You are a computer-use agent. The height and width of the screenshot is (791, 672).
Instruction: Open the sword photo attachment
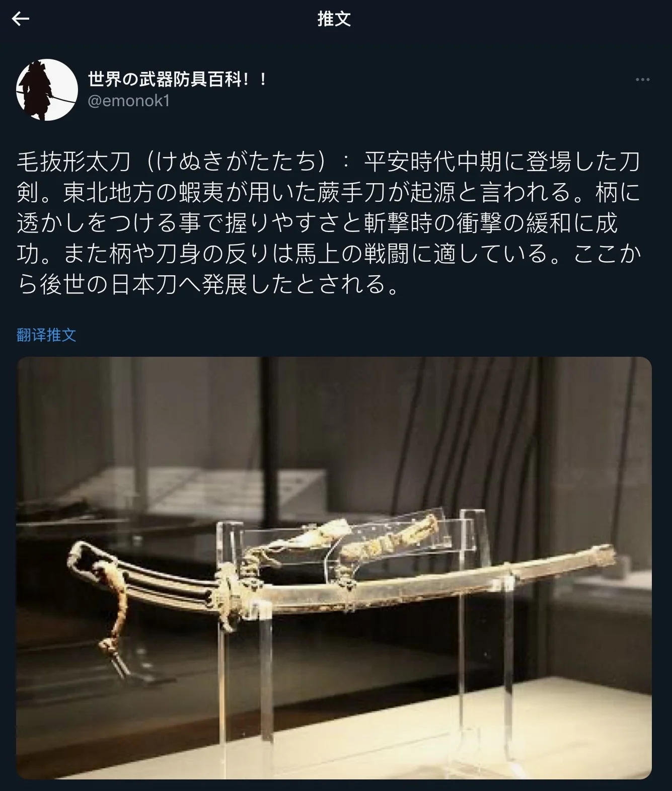click(x=334, y=568)
